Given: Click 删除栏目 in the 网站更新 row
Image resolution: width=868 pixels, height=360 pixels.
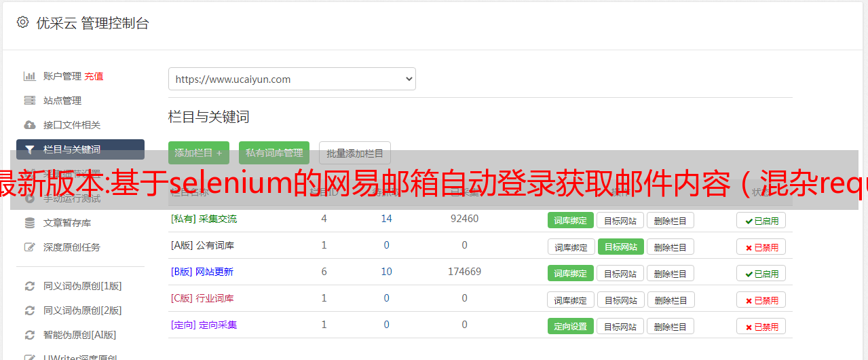Looking at the screenshot, I should pos(671,273).
